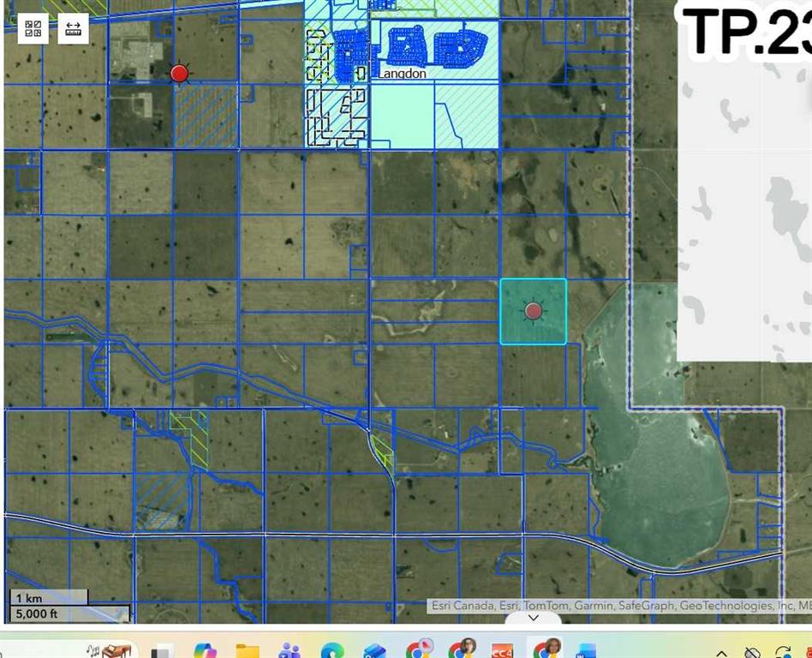Click the export icon in the map tools widget
This screenshot has width=812, height=658.
pyautogui.click(x=37, y=33)
